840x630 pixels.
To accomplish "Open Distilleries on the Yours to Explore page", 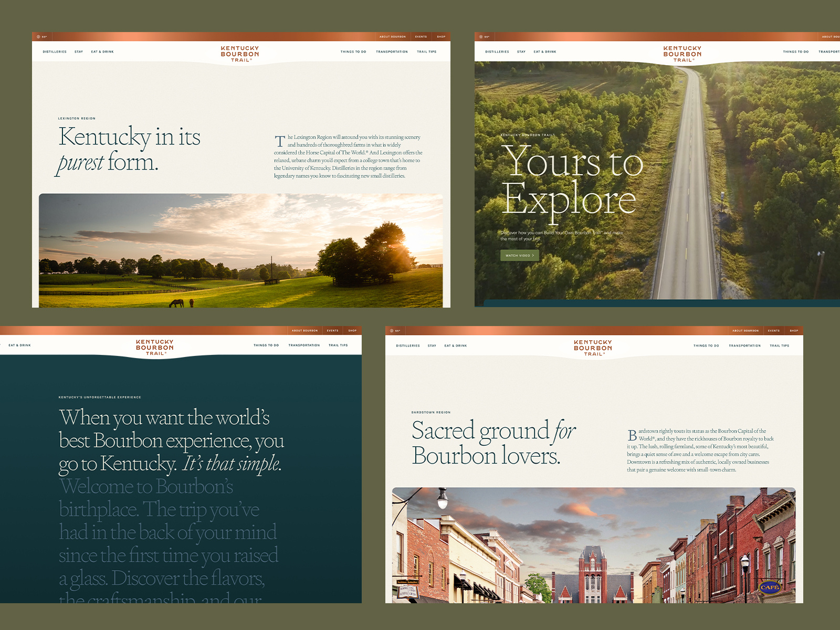I will point(497,52).
